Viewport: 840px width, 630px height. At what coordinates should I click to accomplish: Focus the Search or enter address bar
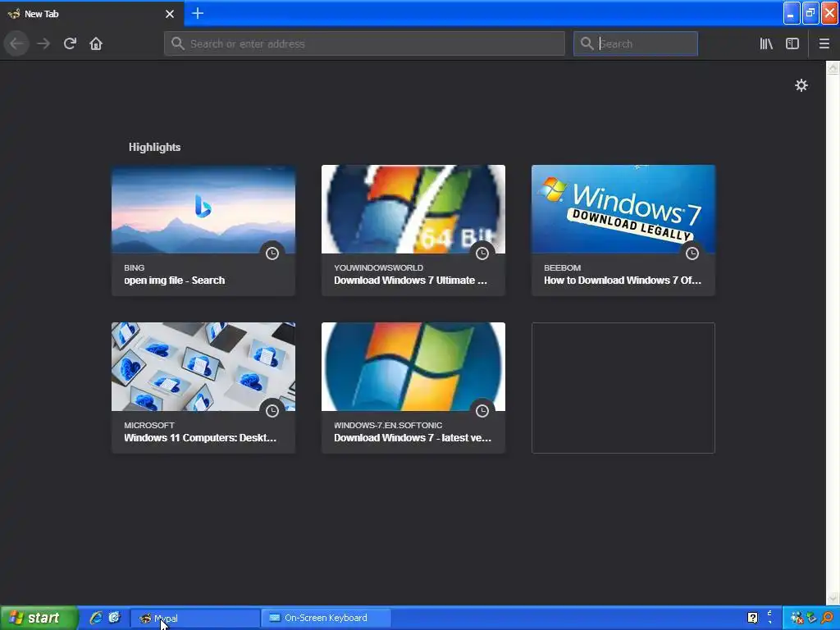coord(364,43)
